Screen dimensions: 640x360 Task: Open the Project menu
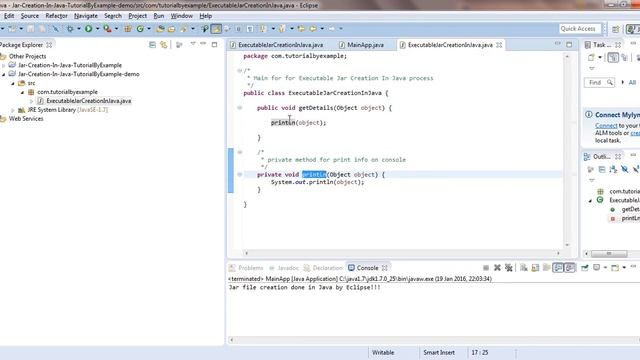coord(138,16)
